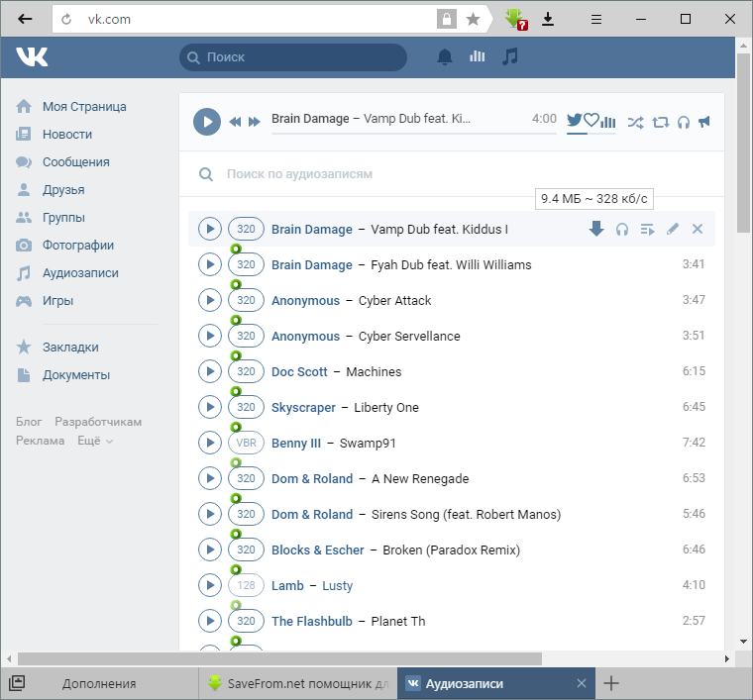Click the SaveFrom green arrow extension icon
This screenshot has height=700, width=753.
516,19
